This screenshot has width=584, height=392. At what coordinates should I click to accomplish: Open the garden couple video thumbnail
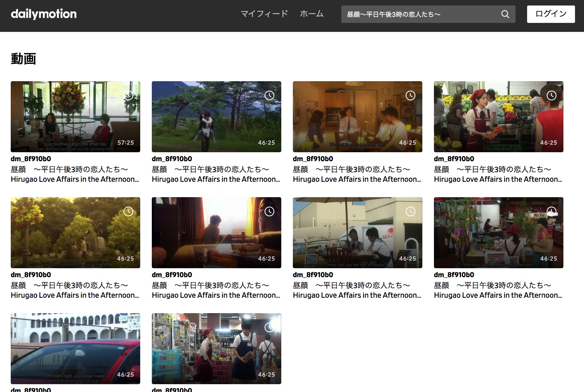point(75,233)
